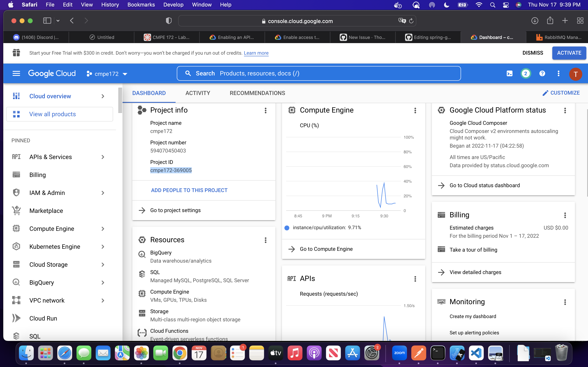
Task: Click the ACTIVATE free trial button
Action: coord(569,53)
